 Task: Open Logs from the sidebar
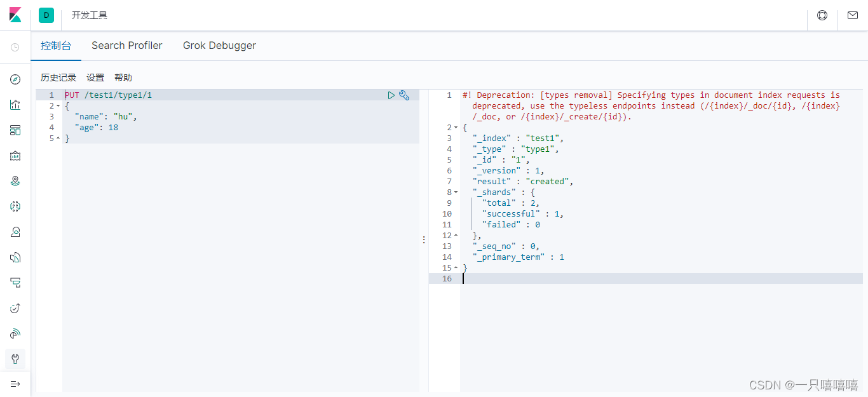pos(15,257)
